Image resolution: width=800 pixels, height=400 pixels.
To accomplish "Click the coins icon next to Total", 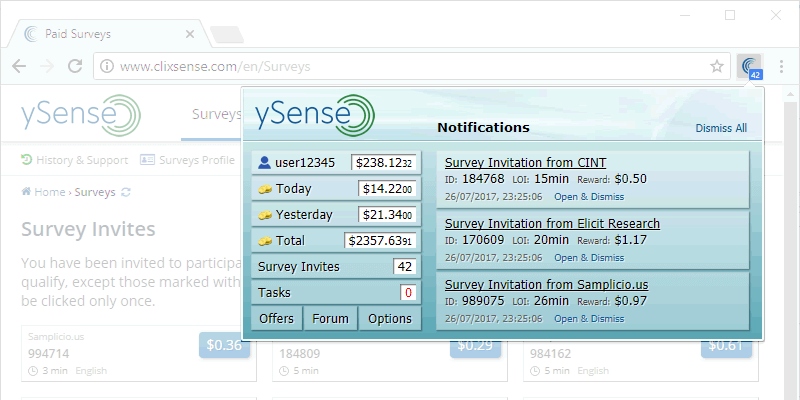I will coord(265,241).
